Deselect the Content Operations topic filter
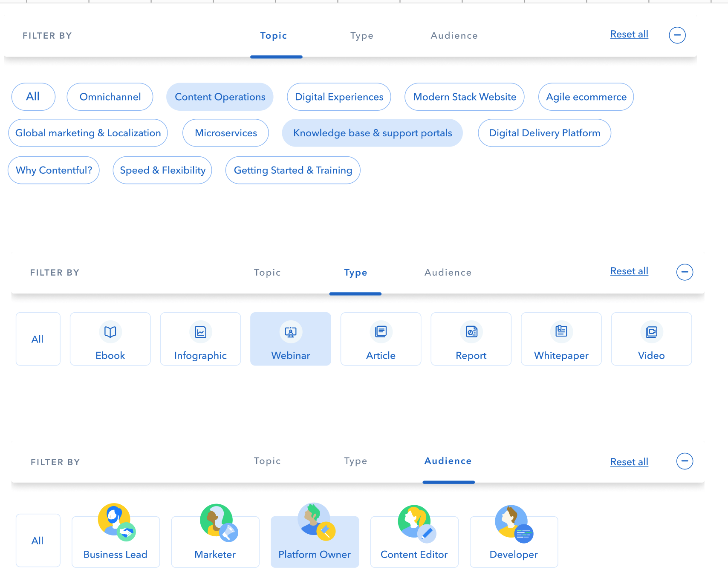Screen dimensions: 728x587 pos(220,97)
